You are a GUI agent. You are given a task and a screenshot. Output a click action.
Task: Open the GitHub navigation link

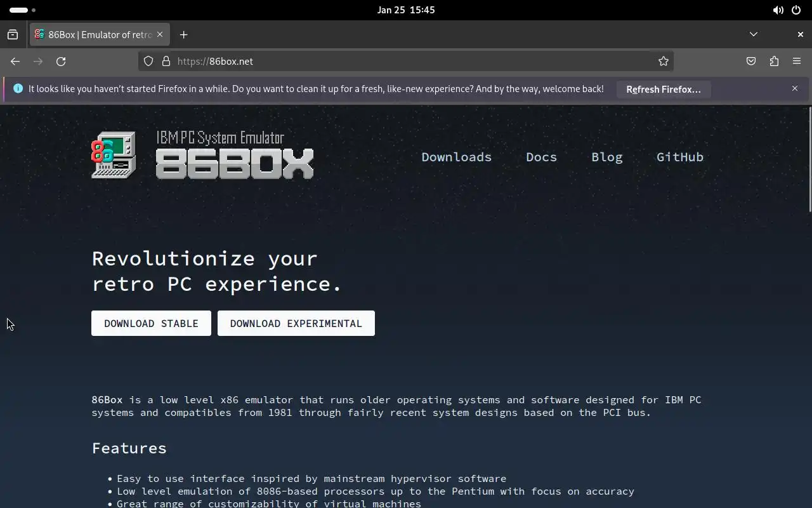click(x=680, y=157)
